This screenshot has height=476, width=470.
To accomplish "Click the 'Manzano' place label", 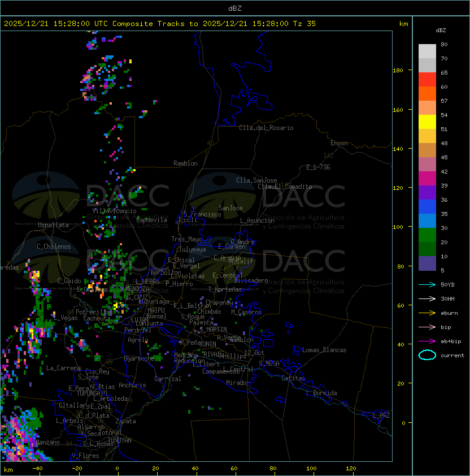I will click(47, 442).
